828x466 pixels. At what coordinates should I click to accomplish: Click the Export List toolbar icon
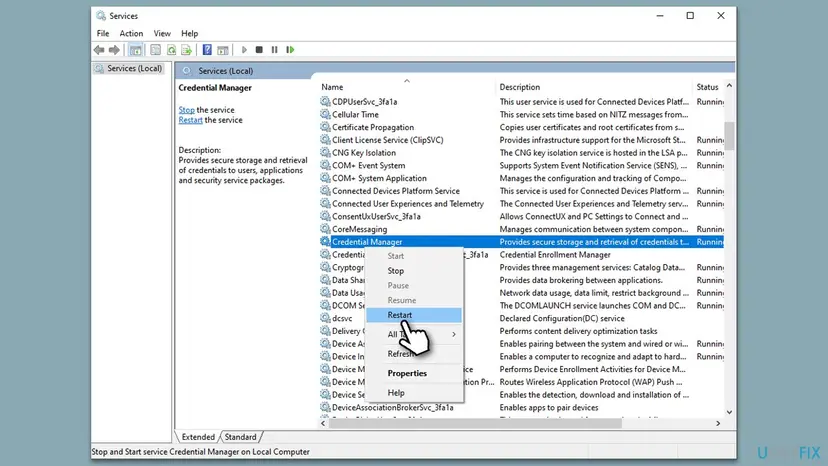pos(186,50)
